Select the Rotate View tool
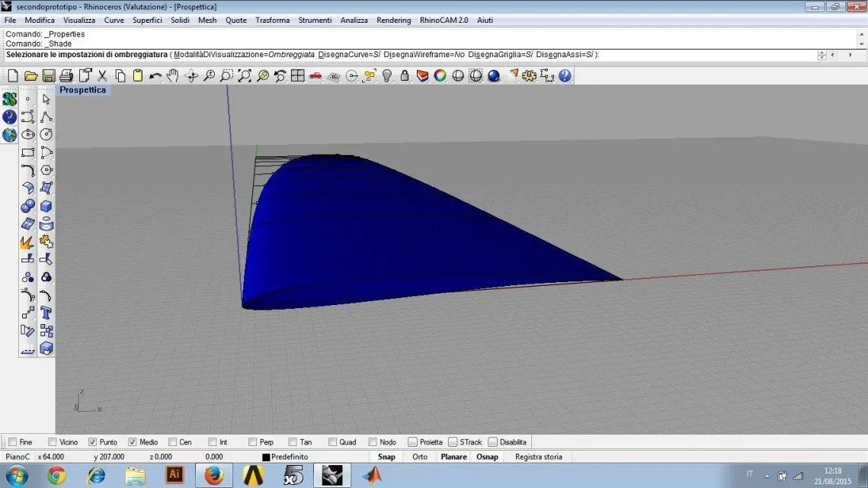The image size is (868, 488). [191, 76]
